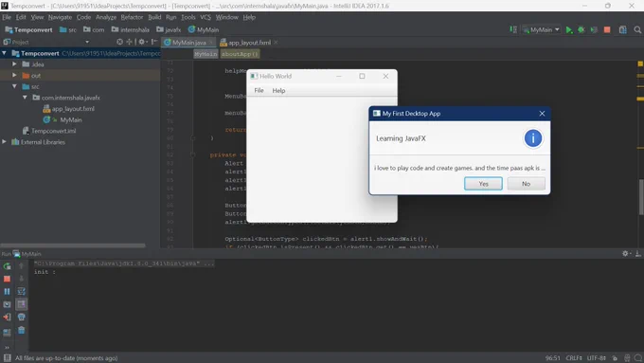This screenshot has width=644, height=363.
Task: Click the fold marker beside the private method
Action: [192, 155]
